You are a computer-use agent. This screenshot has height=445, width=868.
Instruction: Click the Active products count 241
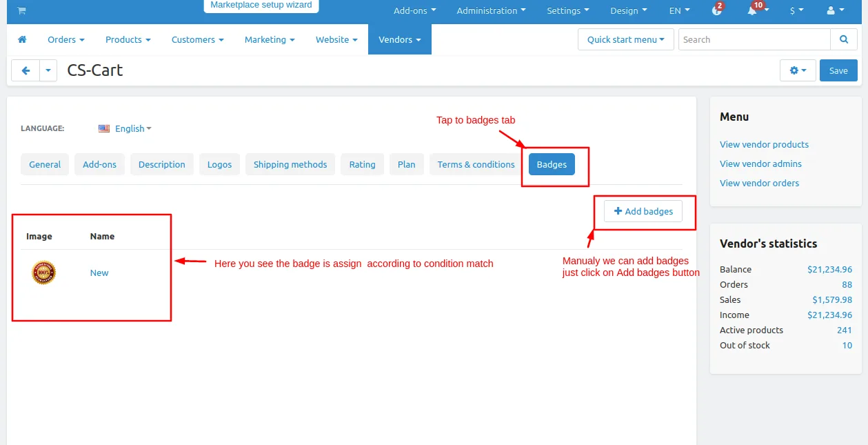click(845, 330)
